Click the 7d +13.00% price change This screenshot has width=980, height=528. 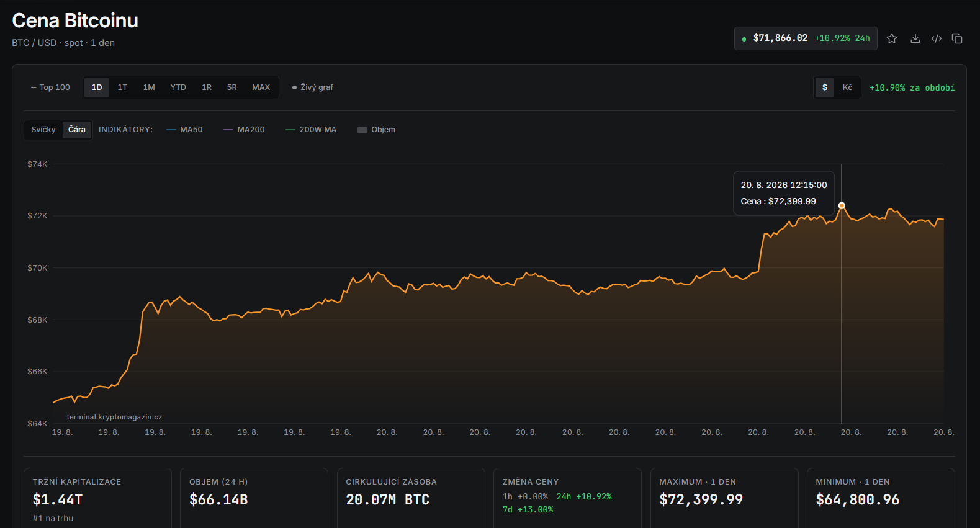tap(528, 509)
